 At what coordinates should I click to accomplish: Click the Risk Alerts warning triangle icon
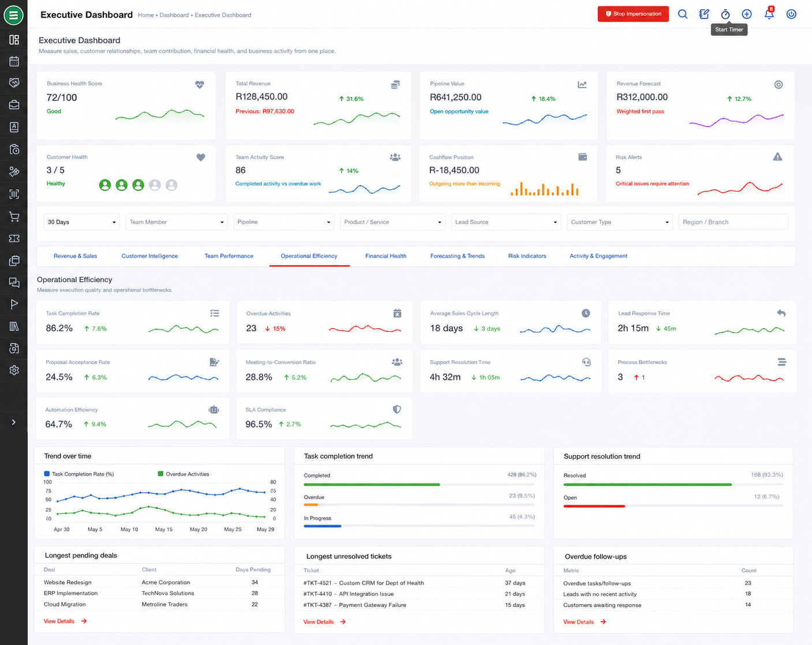point(777,157)
